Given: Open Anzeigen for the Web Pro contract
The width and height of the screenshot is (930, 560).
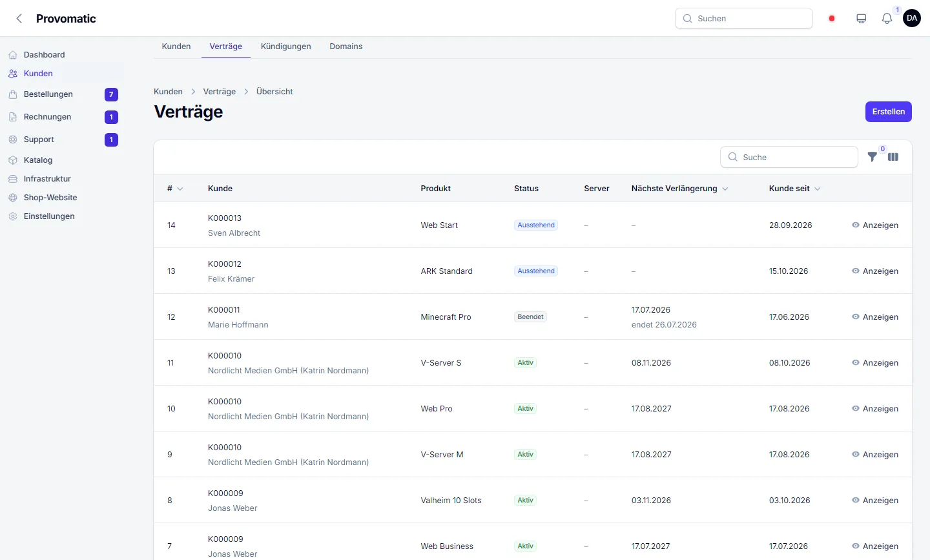Looking at the screenshot, I should 875,409.
